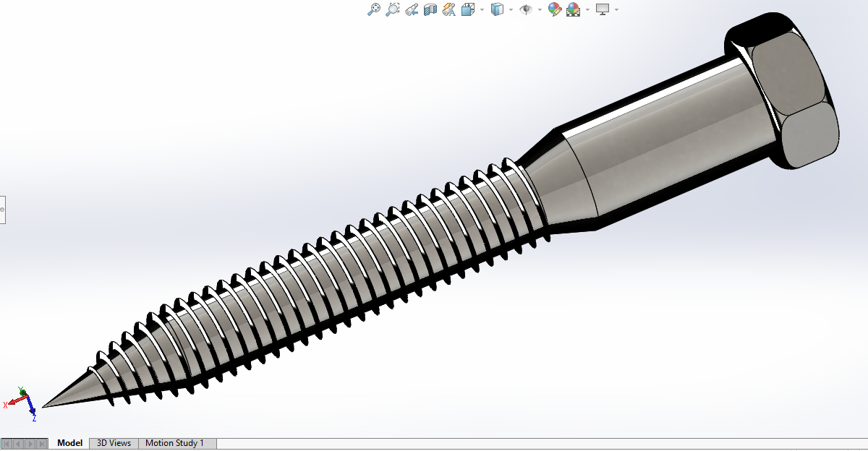Click the left panel expand handle
This screenshot has height=451, width=868.
(2, 210)
